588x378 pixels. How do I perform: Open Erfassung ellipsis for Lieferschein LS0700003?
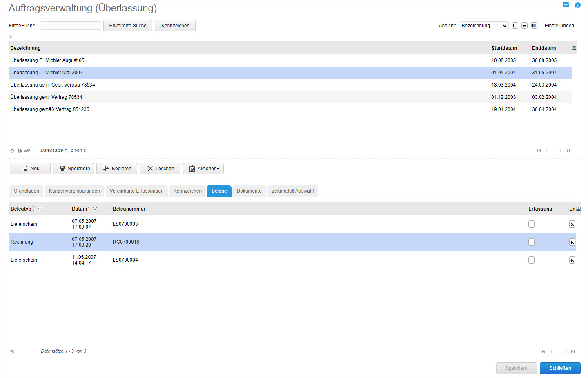coord(531,224)
